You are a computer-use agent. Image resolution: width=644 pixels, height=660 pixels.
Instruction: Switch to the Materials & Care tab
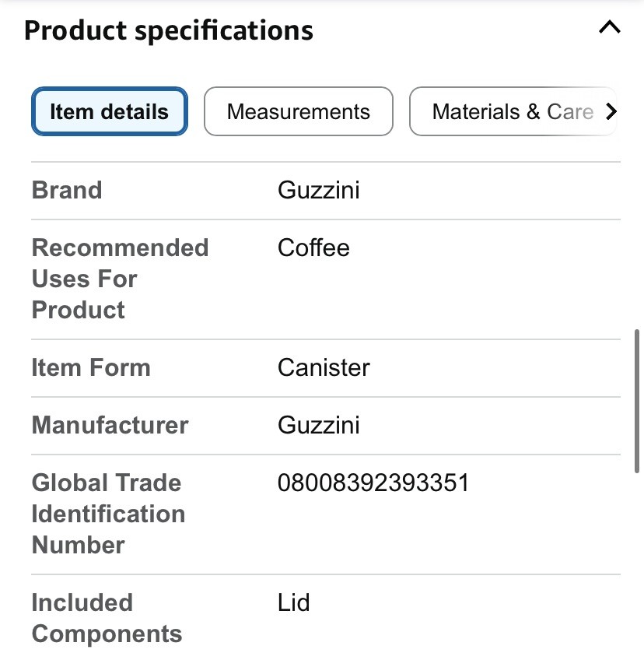509,111
